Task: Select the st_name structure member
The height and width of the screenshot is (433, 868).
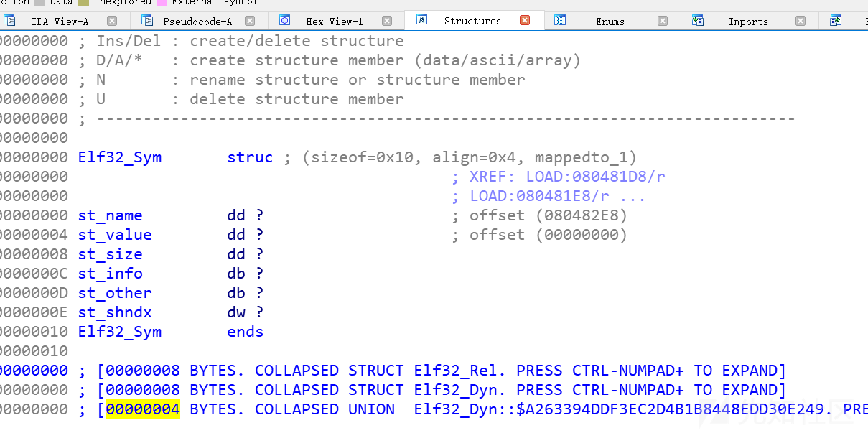Action: pos(110,215)
